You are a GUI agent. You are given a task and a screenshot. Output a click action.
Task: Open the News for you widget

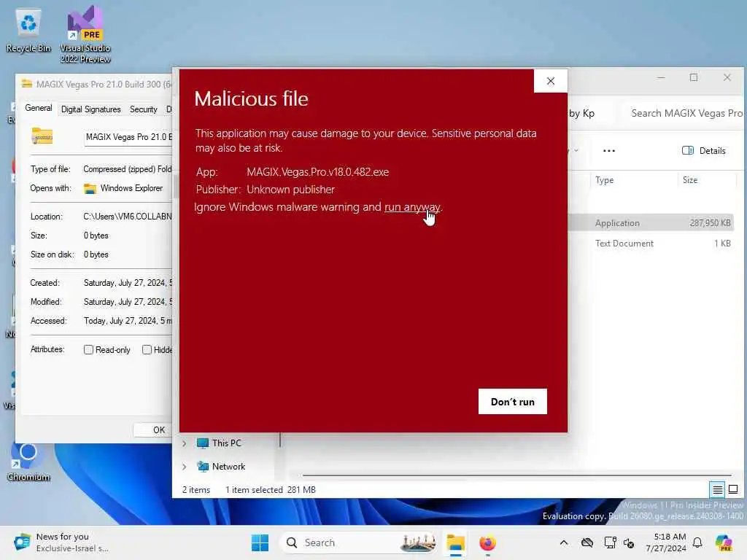(x=62, y=542)
